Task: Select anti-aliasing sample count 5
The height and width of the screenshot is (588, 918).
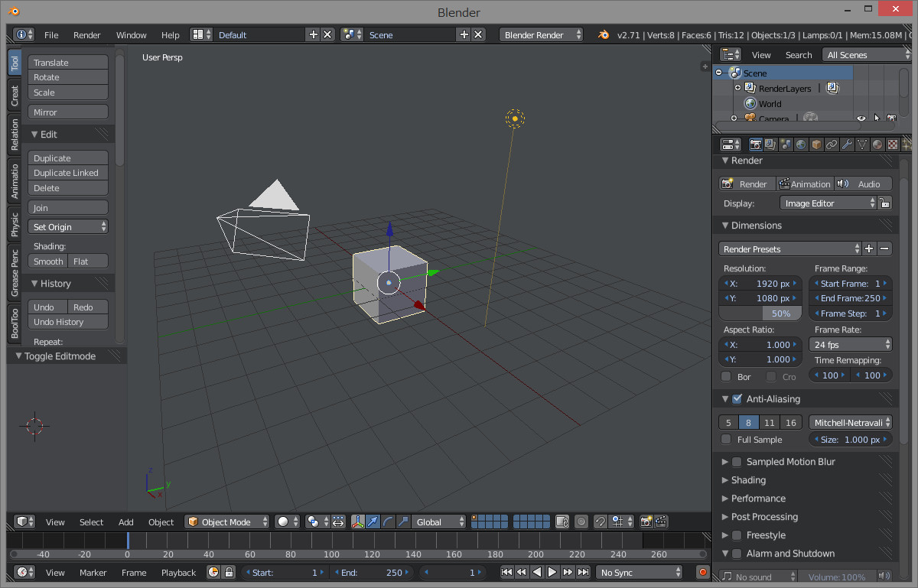Action: pos(728,422)
